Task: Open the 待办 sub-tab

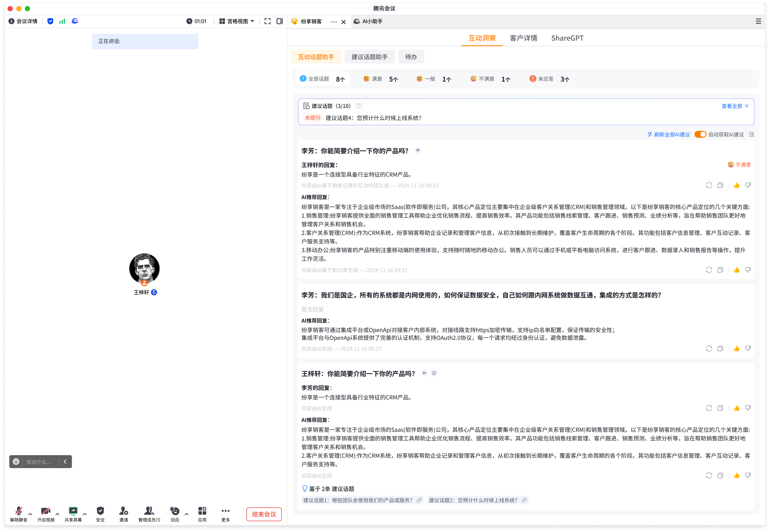Action: point(411,57)
